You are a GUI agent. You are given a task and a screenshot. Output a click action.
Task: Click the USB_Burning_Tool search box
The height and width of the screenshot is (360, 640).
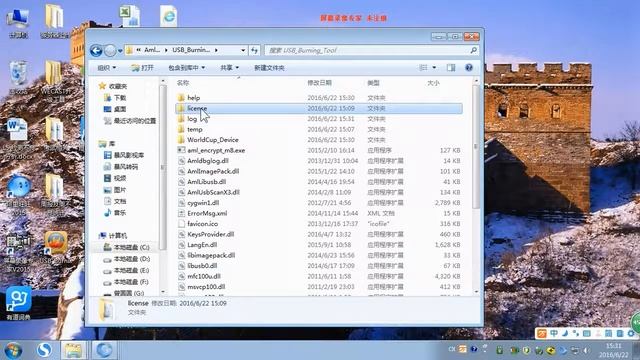371,50
